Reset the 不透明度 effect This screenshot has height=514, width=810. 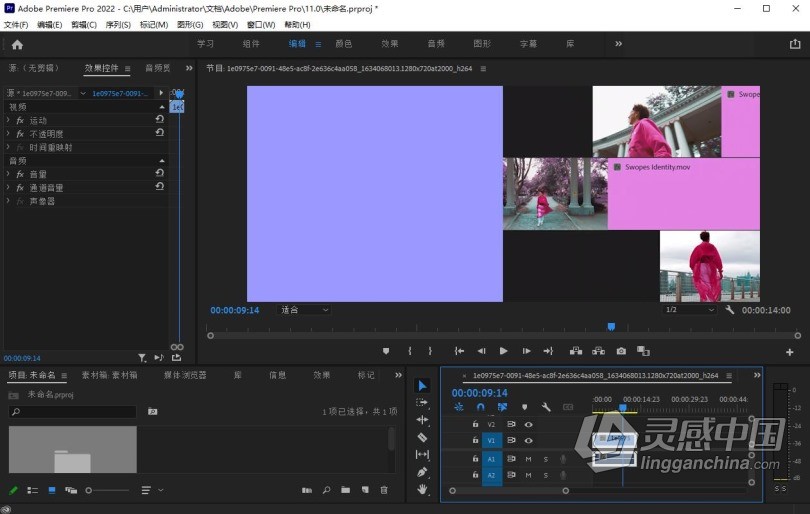click(x=160, y=133)
